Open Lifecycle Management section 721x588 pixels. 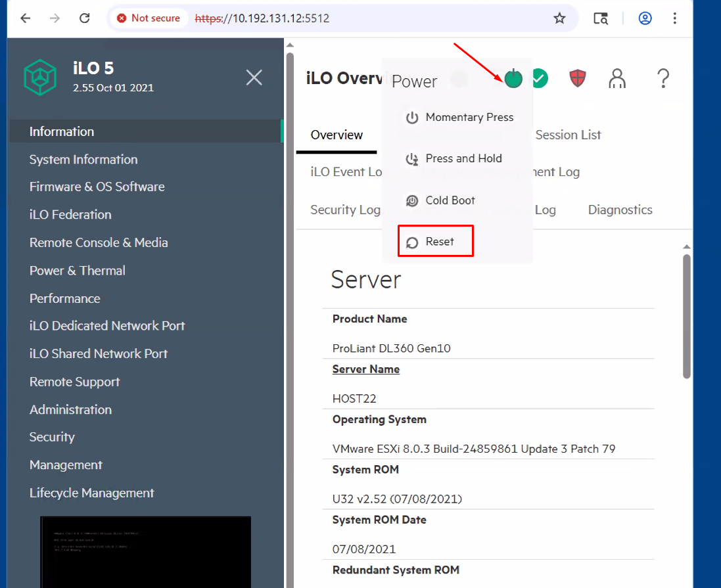[91, 493]
